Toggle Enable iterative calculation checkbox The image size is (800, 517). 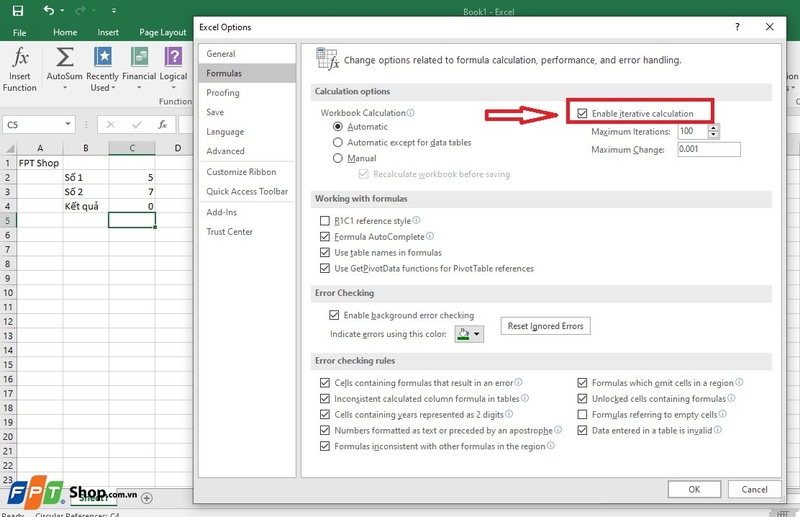(582, 113)
